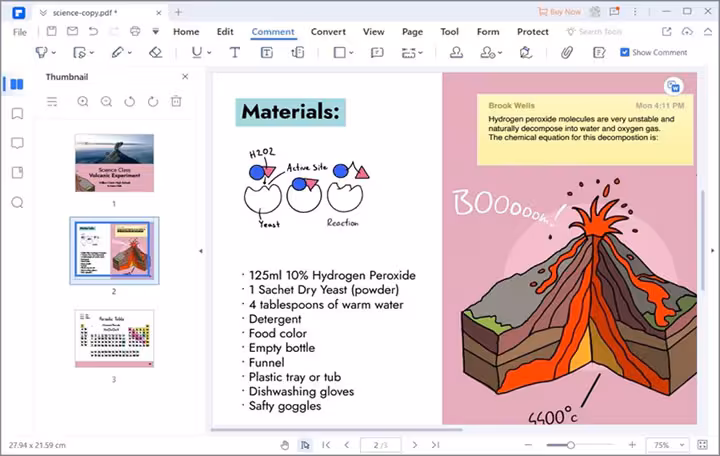720x456 pixels.
Task: Zoom in thumbnails with plus magnifier
Action: click(83, 101)
